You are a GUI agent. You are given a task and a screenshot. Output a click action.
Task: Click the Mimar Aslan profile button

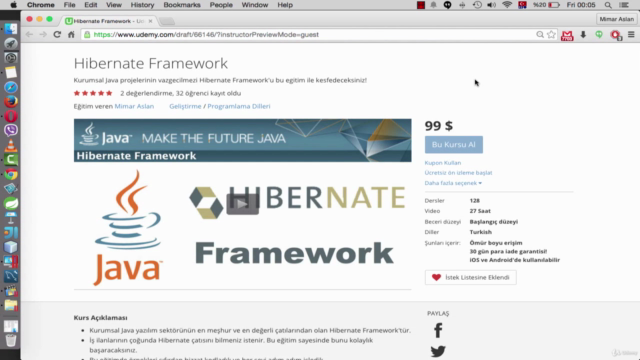click(616, 19)
